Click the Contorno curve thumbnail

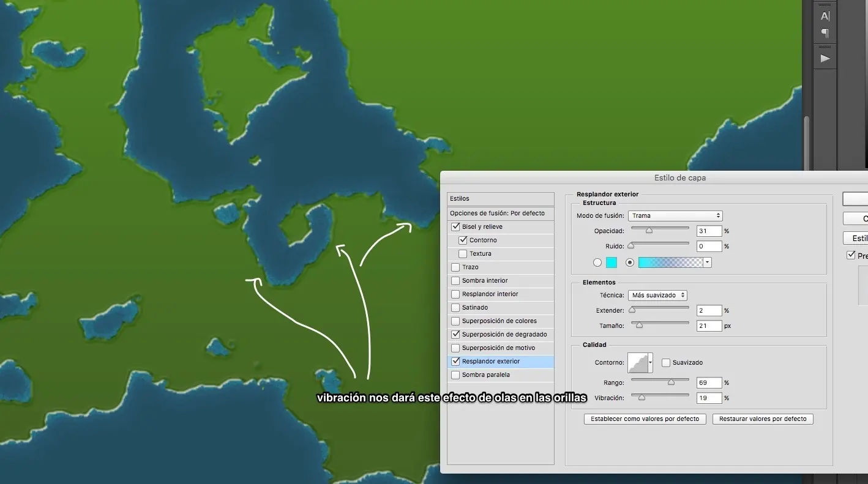coord(638,362)
